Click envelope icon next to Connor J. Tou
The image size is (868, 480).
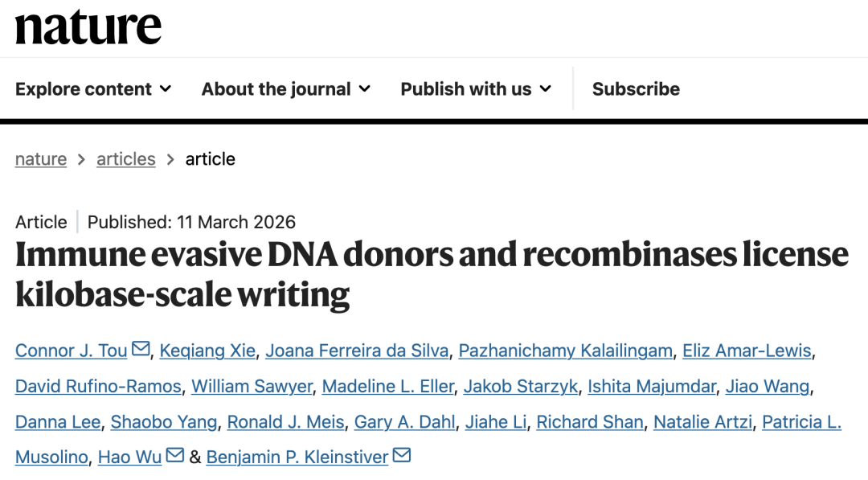coord(141,349)
